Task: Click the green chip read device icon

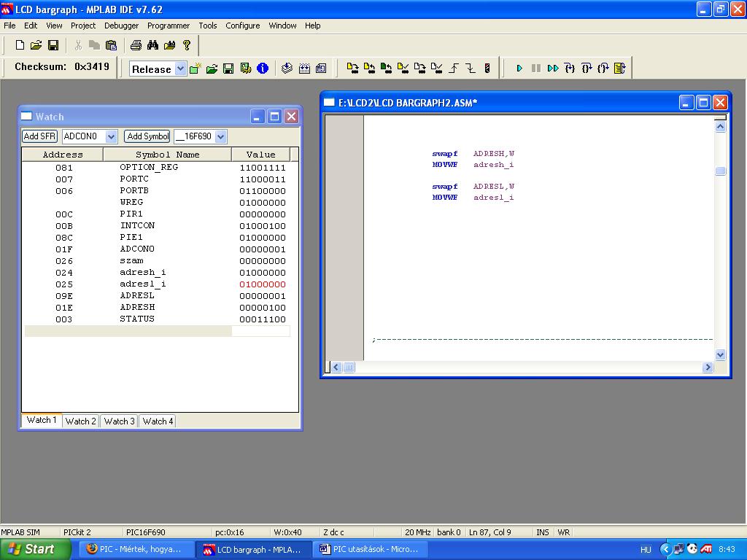Action: [x=387, y=69]
